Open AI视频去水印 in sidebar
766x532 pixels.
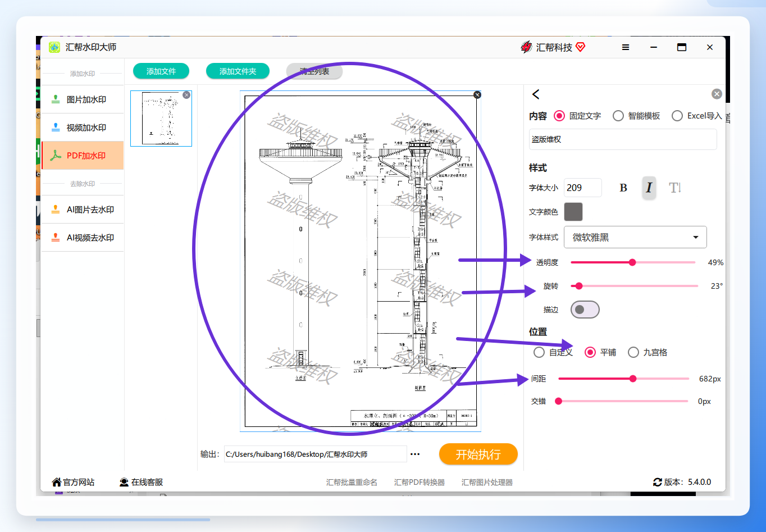[x=82, y=238]
